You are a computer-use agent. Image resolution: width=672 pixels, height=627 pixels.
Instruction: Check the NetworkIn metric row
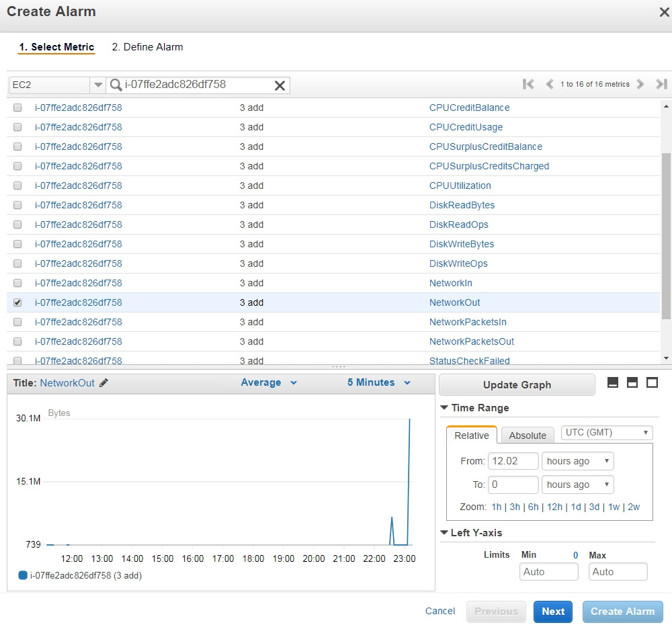coord(17,283)
